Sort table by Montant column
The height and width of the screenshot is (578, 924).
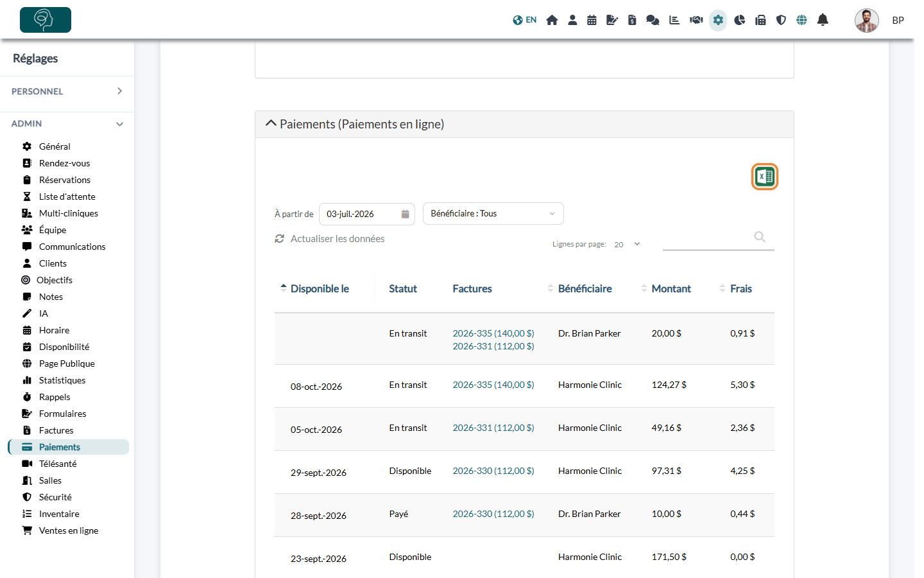click(671, 289)
